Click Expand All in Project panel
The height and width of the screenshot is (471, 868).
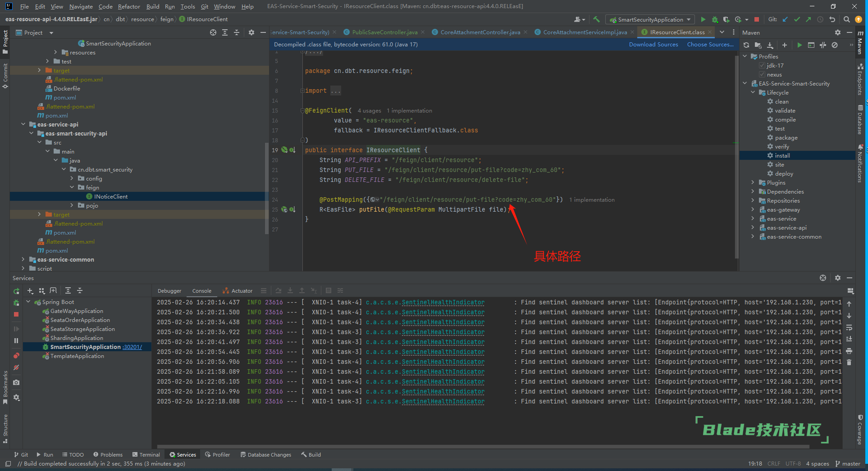pyautogui.click(x=225, y=32)
